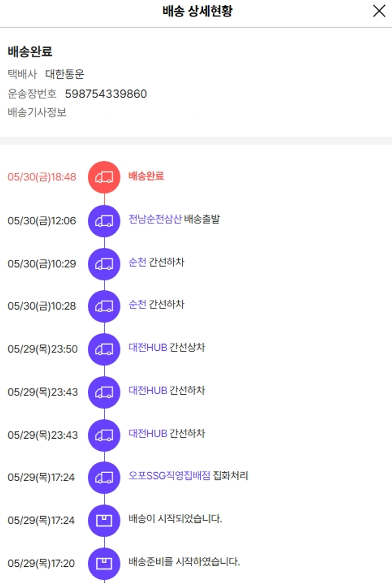Viewport: 392px width, 583px height.
Task: Click the tracking number 598754339860
Action: click(x=106, y=94)
